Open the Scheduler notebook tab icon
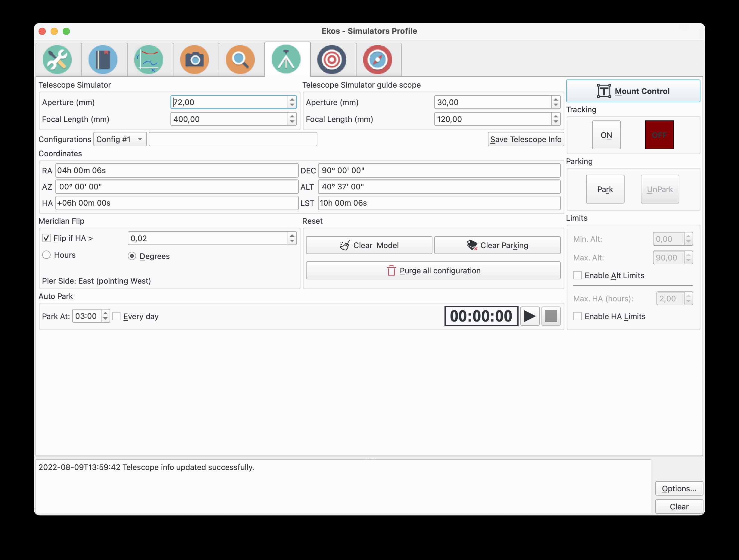Viewport: 739px width, 560px height. click(x=103, y=59)
